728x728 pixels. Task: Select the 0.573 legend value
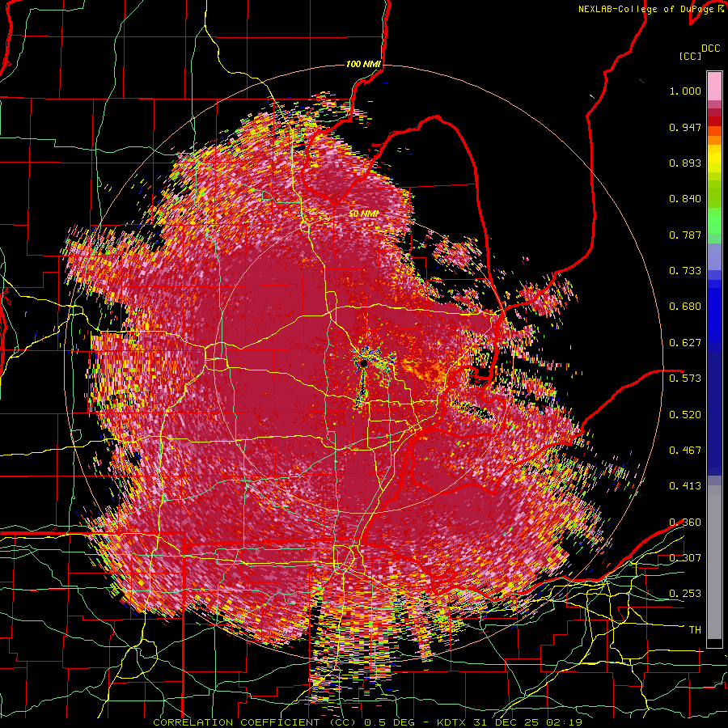tap(685, 379)
